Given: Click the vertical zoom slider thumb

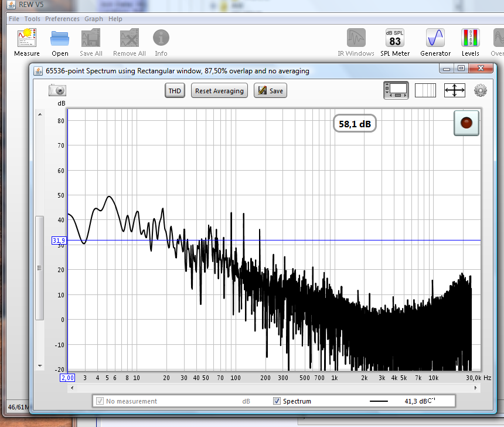Looking at the screenshot, I should [39, 267].
